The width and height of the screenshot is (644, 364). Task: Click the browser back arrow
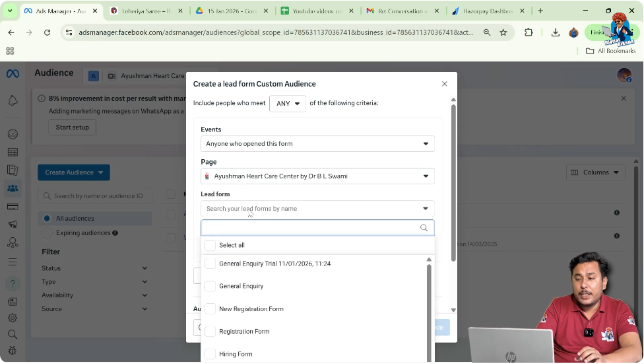(11, 32)
